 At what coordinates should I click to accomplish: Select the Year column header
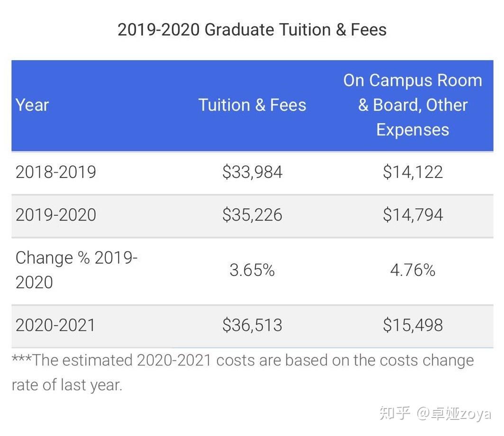[32, 105]
